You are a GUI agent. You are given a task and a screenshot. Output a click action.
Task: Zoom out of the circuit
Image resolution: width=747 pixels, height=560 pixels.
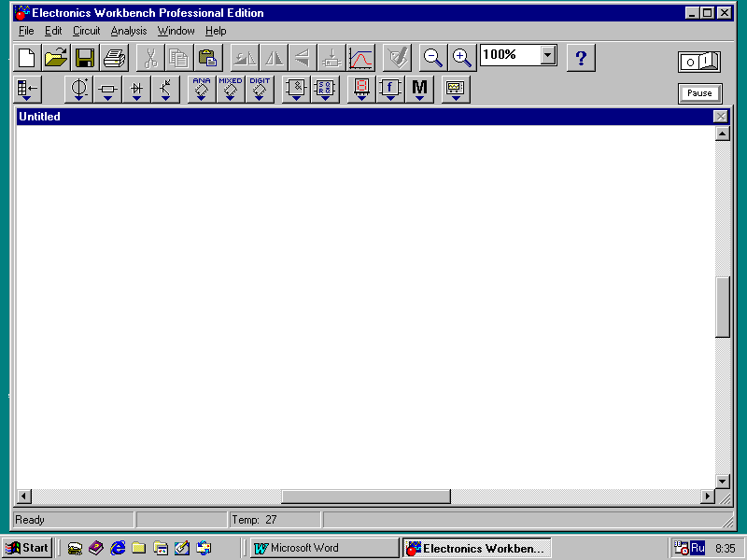click(433, 58)
